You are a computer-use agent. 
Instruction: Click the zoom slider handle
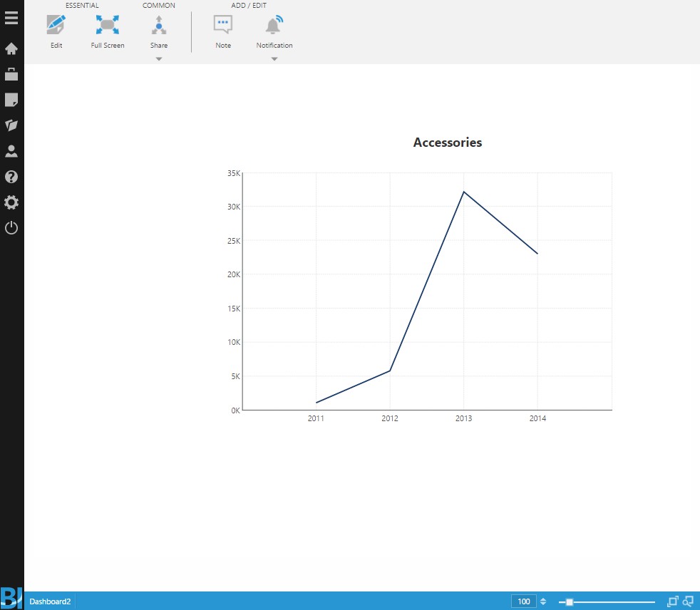coord(569,602)
